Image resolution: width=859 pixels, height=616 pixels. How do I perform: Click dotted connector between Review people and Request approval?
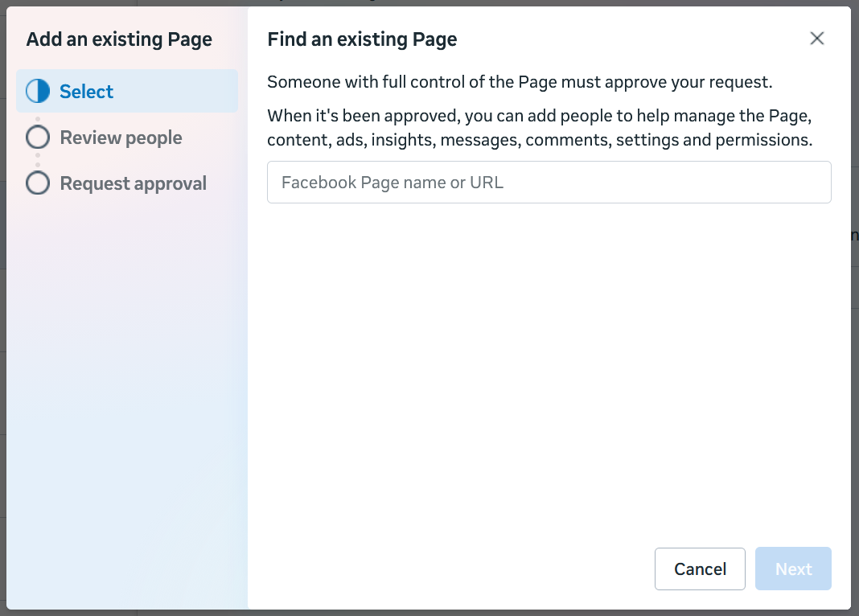[x=38, y=161]
